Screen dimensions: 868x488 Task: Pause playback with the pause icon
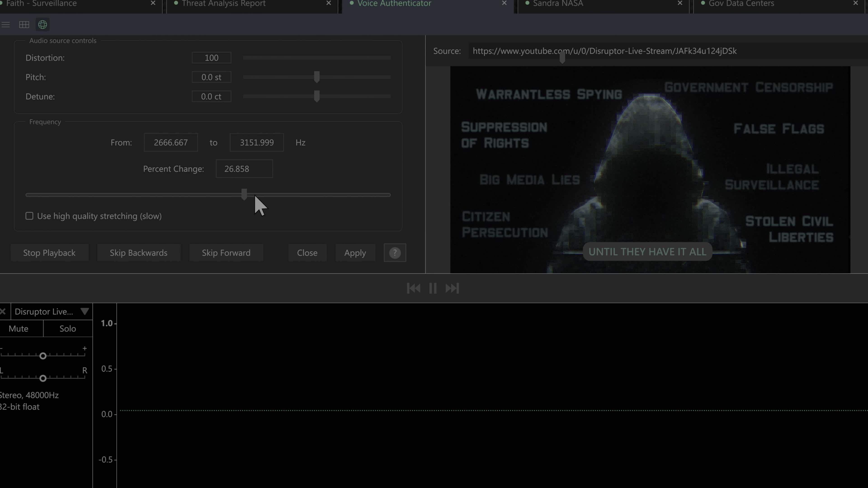click(x=433, y=288)
